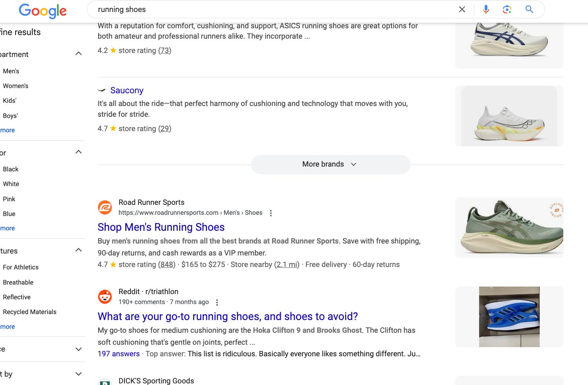Clear the search box with X icon
The height and width of the screenshot is (385, 588).
[462, 9]
